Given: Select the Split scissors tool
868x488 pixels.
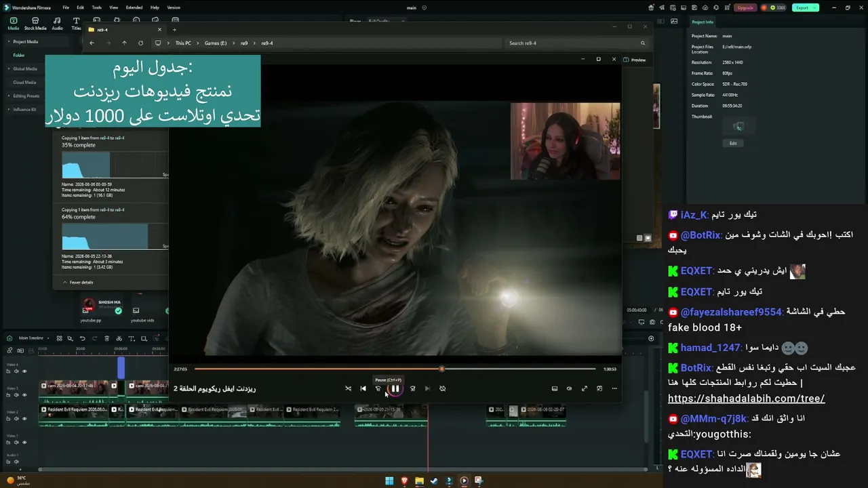Looking at the screenshot, I should 119,338.
